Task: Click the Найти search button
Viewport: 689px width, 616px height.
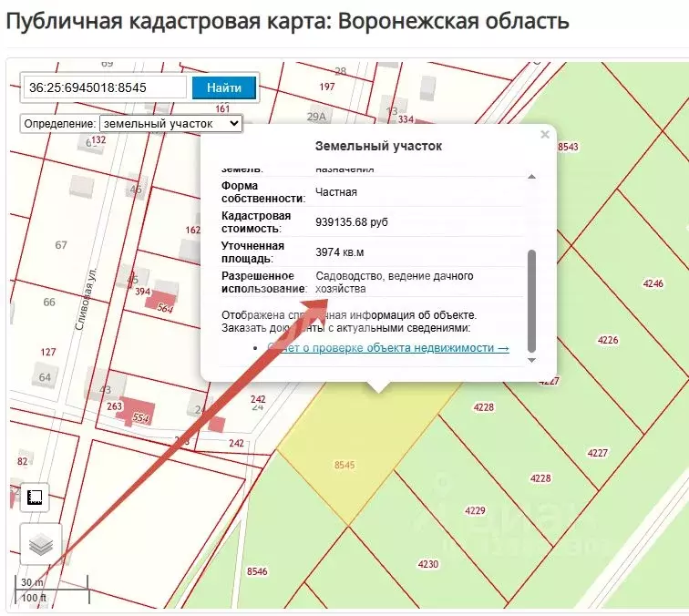Action: click(224, 87)
